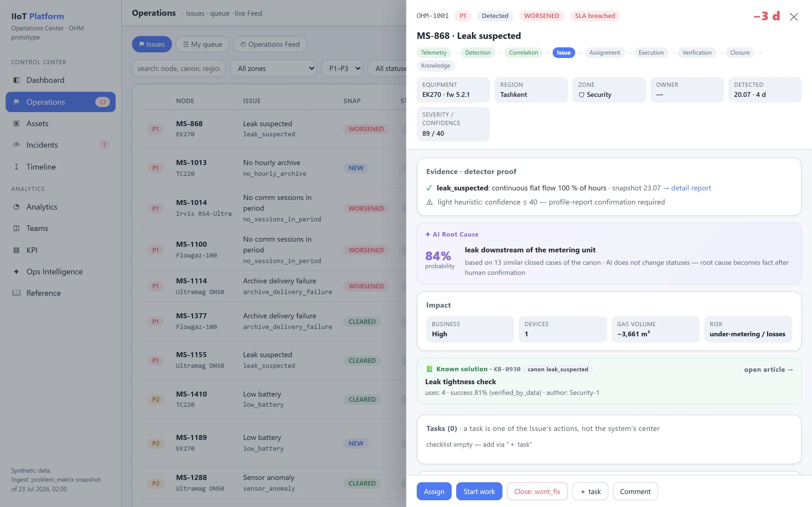The width and height of the screenshot is (812, 507).
Task: Click the Assets sidebar icon
Action: click(16, 123)
